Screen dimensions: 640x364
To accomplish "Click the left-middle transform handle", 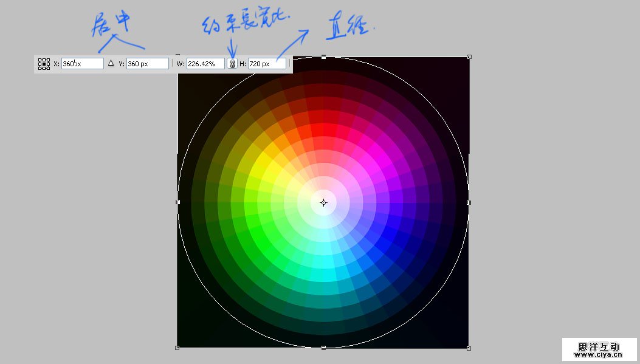I will (177, 202).
